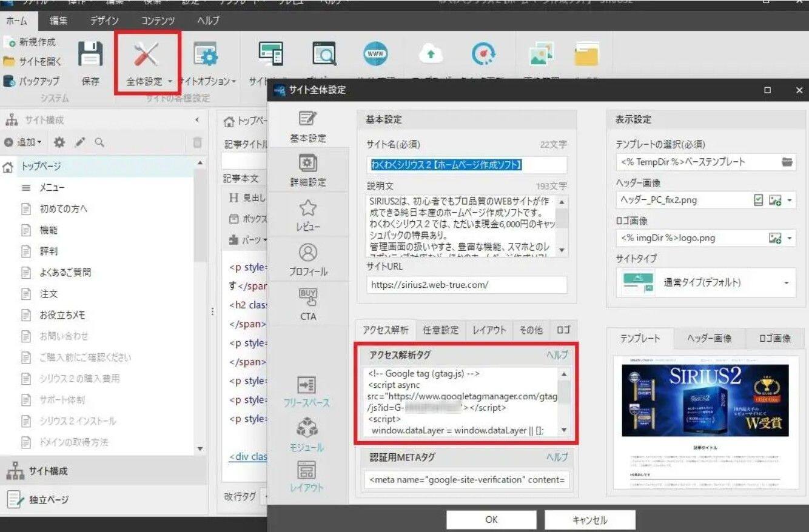
Task: Open CTA section in dialog sidebar
Action: [x=308, y=304]
